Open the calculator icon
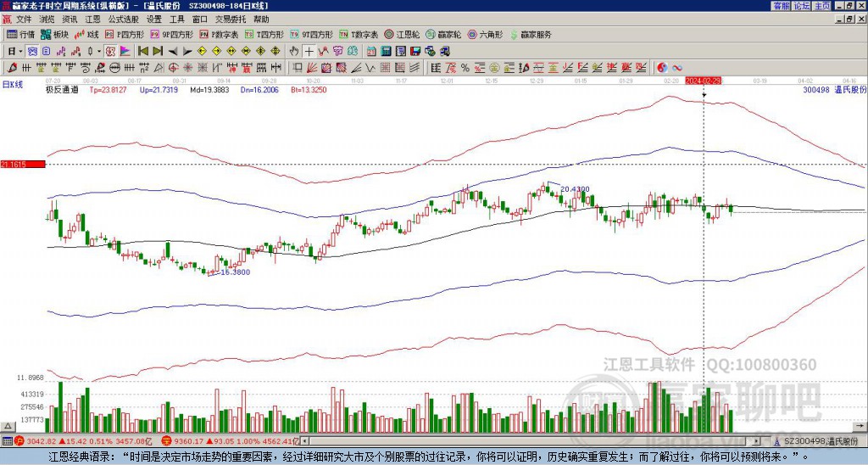The width and height of the screenshot is (868, 465). (x=386, y=51)
